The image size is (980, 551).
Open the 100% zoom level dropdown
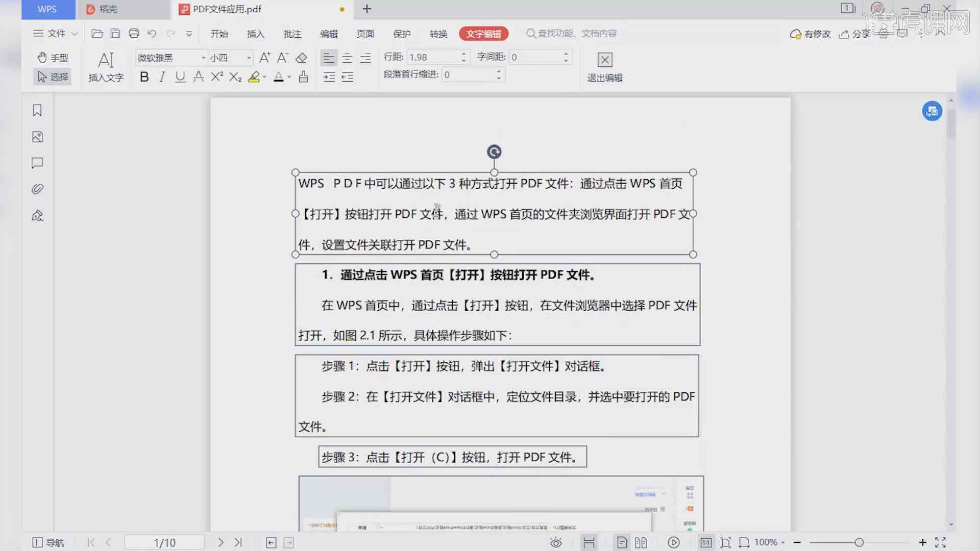point(770,542)
